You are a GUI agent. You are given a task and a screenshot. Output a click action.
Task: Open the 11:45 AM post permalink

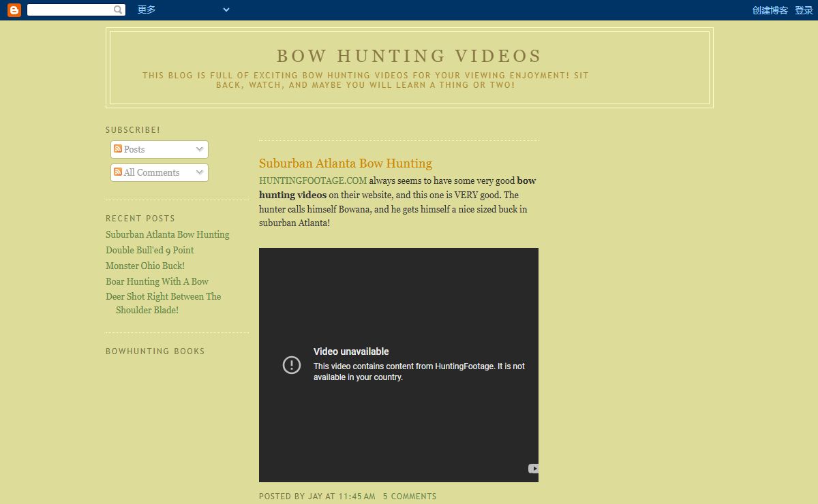click(357, 497)
